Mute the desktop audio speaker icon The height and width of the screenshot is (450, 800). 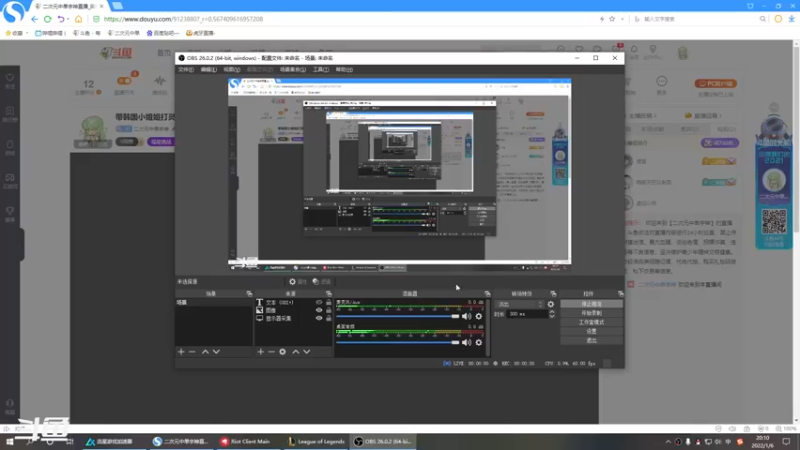[x=466, y=342]
